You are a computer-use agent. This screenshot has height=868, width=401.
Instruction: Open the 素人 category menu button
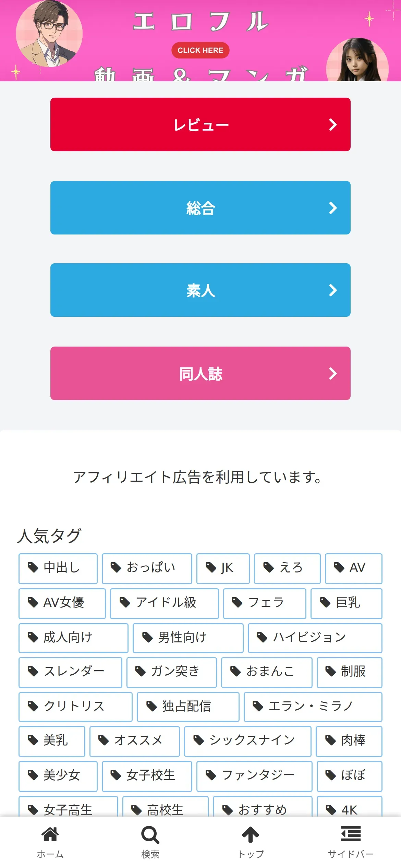click(x=200, y=290)
